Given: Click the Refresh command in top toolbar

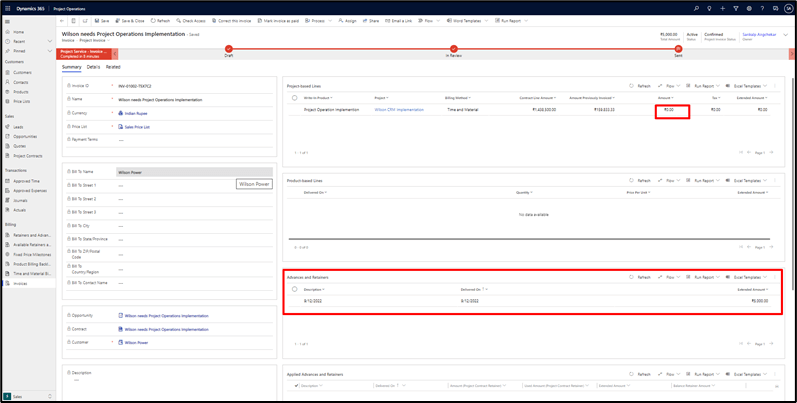Looking at the screenshot, I should coord(160,20).
